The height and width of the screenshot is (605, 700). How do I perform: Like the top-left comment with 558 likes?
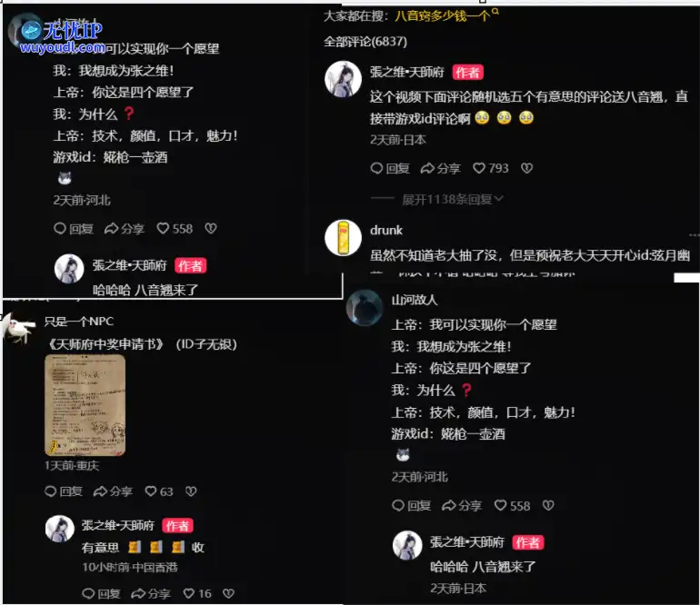[x=175, y=229]
